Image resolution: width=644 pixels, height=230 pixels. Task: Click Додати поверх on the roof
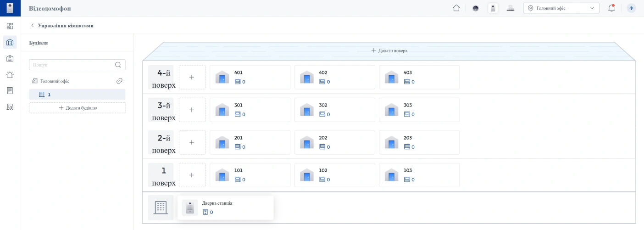(x=389, y=50)
